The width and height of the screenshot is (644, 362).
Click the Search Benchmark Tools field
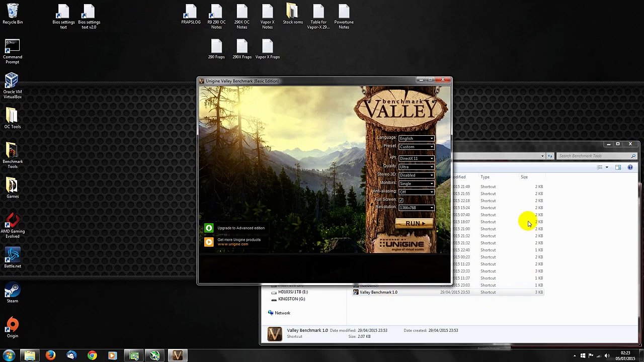(x=594, y=156)
